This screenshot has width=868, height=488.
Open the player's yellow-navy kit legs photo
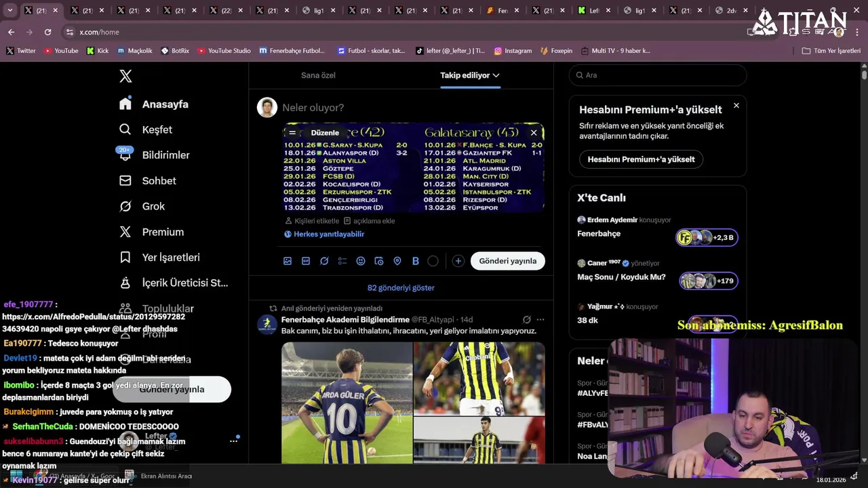pos(479,378)
